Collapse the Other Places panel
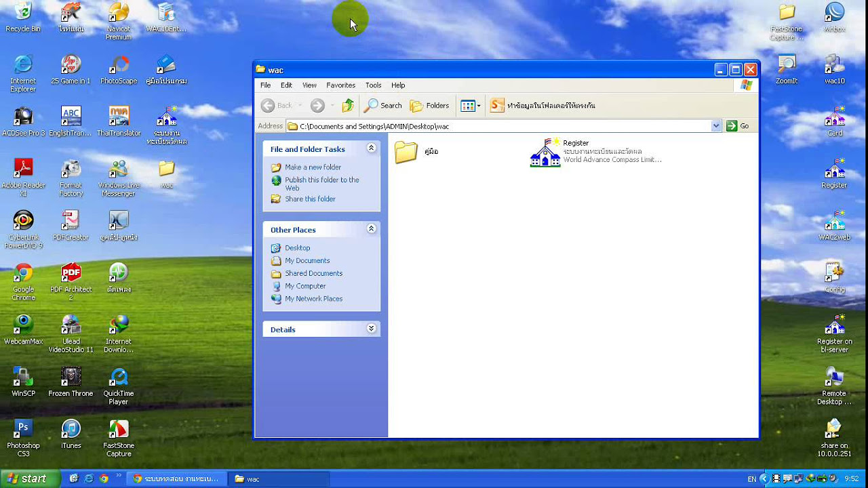This screenshot has width=868, height=488. [371, 229]
